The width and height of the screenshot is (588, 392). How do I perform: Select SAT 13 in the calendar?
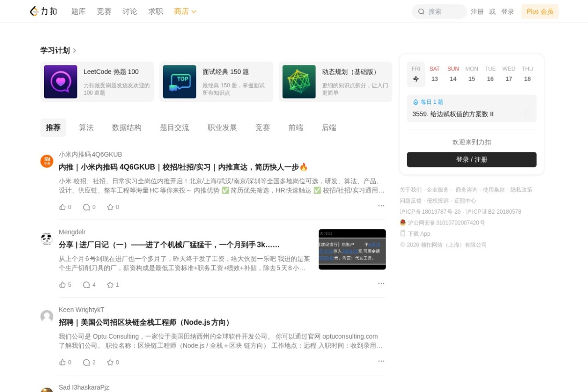(435, 74)
